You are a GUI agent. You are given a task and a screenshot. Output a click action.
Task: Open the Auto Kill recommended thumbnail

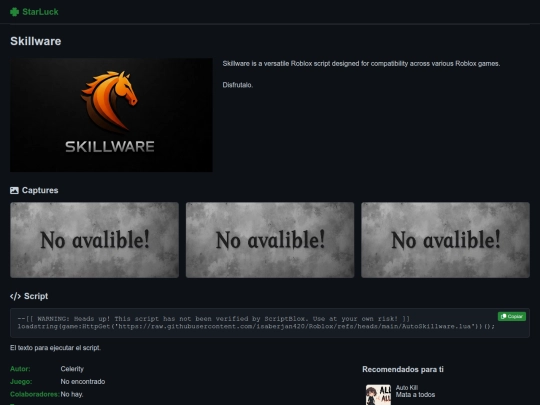(378, 395)
